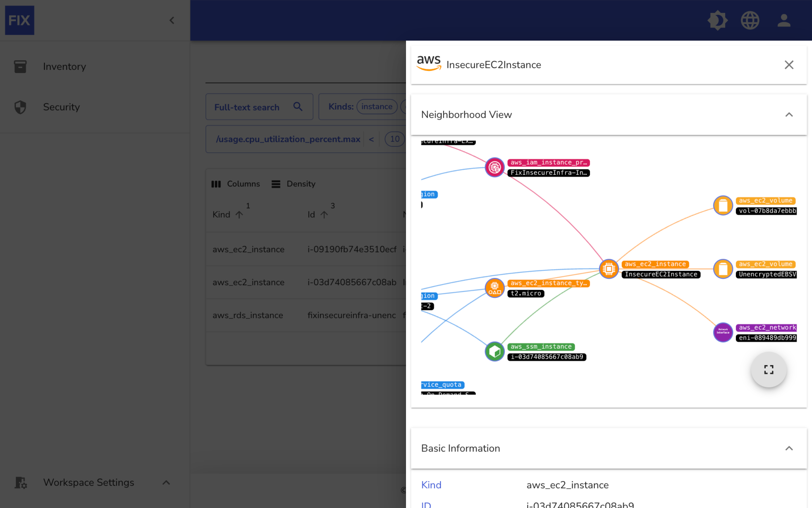Click the aws_iam_instance_pr… label
812x508 pixels.
[x=549, y=163]
